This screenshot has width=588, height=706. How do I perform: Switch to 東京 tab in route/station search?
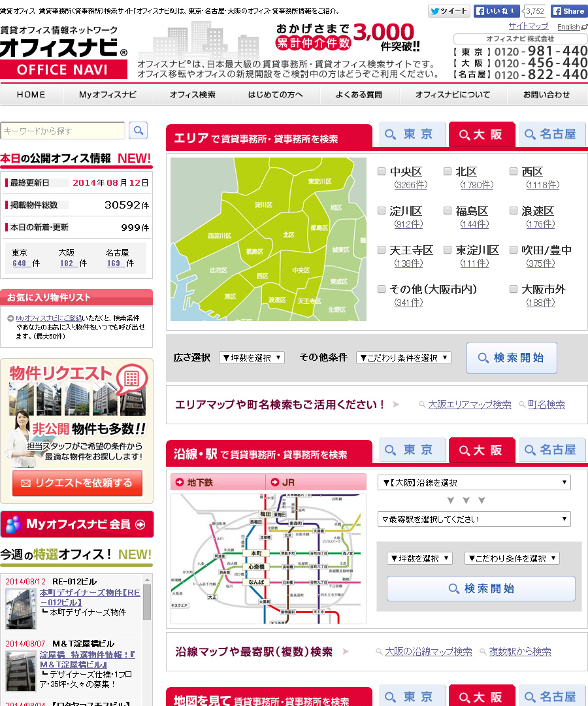click(412, 450)
